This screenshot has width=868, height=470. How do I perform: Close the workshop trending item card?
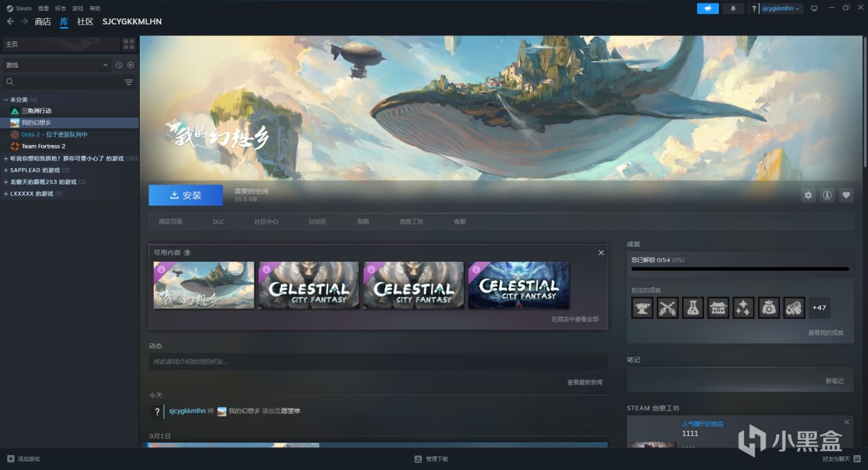click(846, 422)
